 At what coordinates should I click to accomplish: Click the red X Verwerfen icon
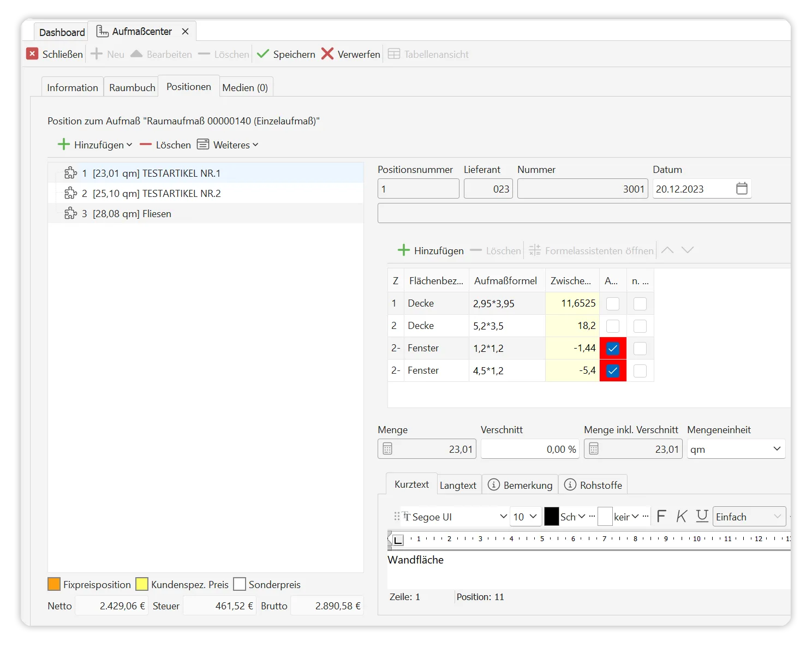tap(327, 54)
